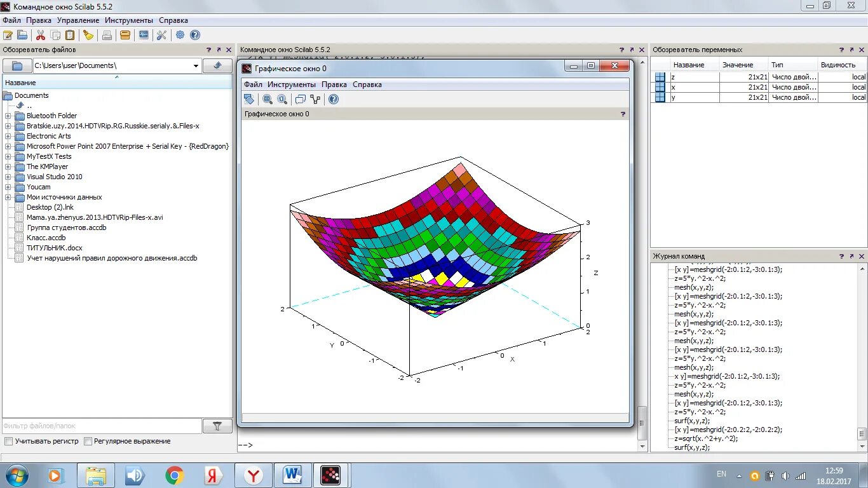Click the printer icon in main toolbar

click(107, 35)
